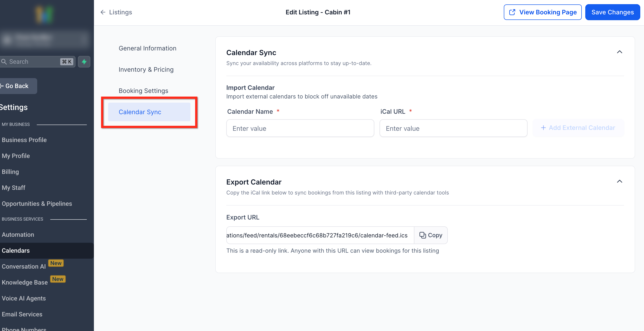Collapse the Calendar Sync section chevron
644x331 pixels.
(619, 52)
